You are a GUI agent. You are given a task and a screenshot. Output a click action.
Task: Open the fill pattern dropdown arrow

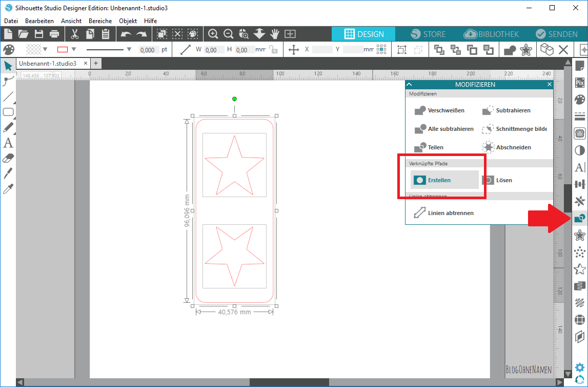tap(46, 50)
